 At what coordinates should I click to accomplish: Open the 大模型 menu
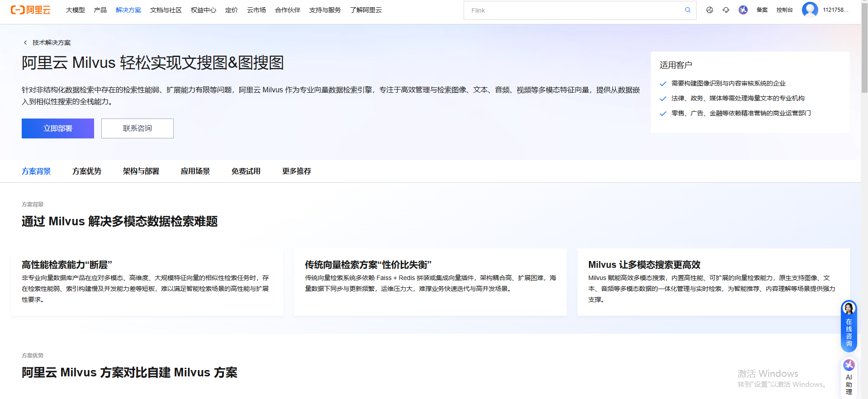pyautogui.click(x=75, y=10)
